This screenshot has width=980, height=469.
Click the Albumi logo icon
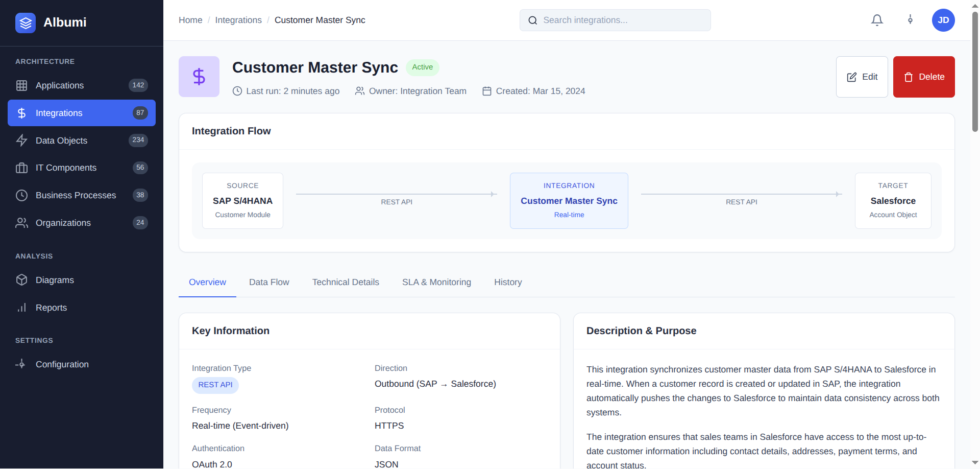(x=26, y=22)
